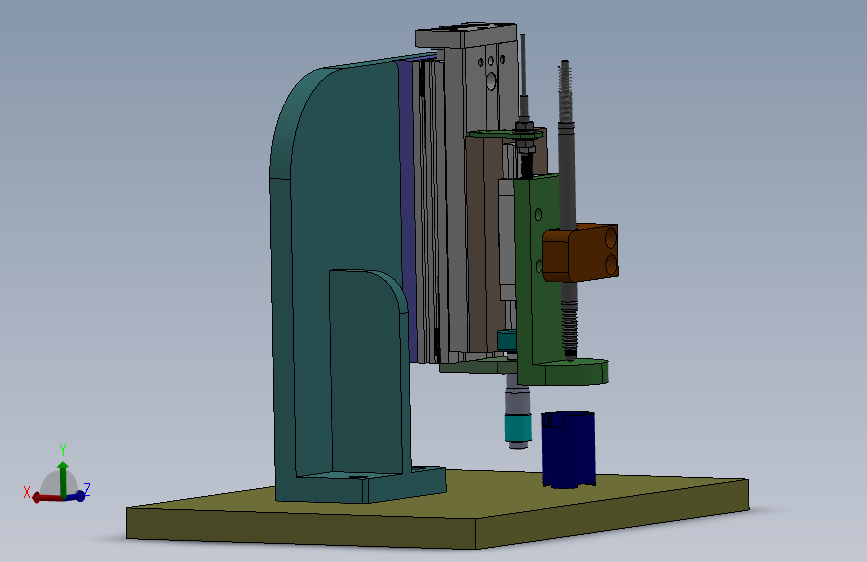Select the teal reinforcing rib on column
This screenshot has height=562, width=867.
(368, 371)
